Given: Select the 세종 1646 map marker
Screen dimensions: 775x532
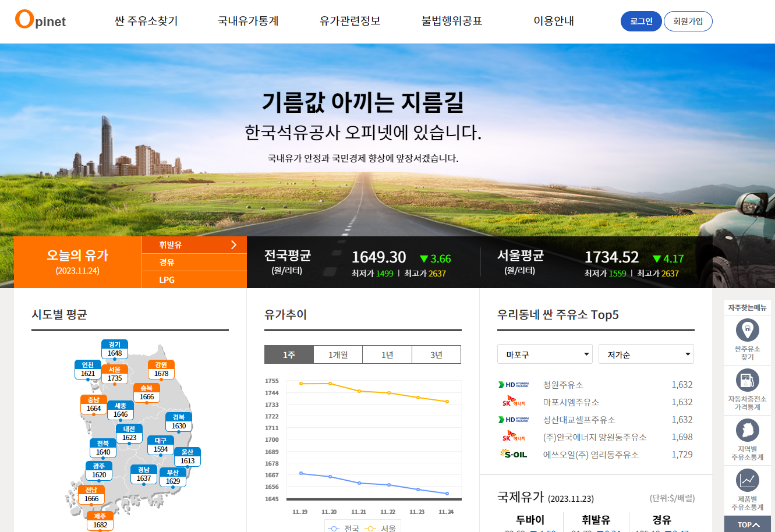Looking at the screenshot, I should (x=121, y=410).
